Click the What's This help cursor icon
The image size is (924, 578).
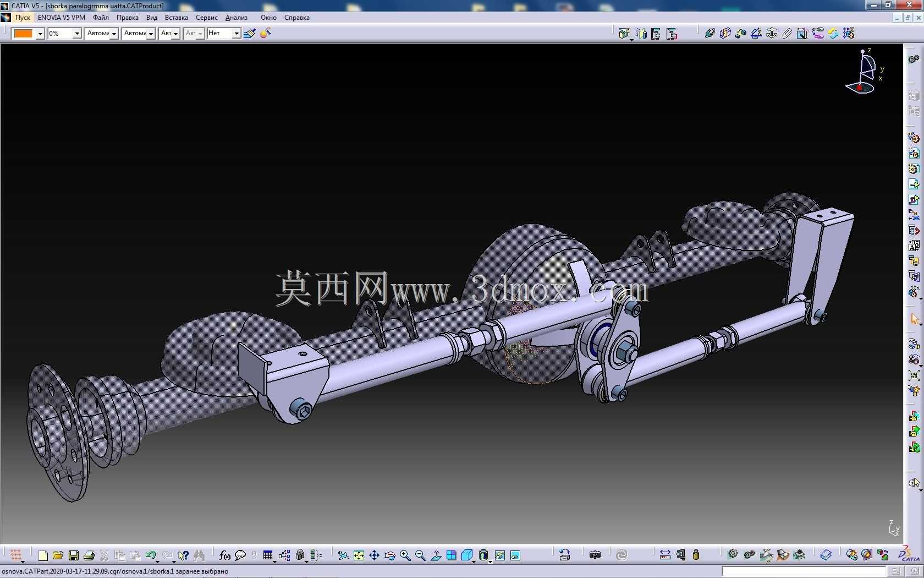183,555
